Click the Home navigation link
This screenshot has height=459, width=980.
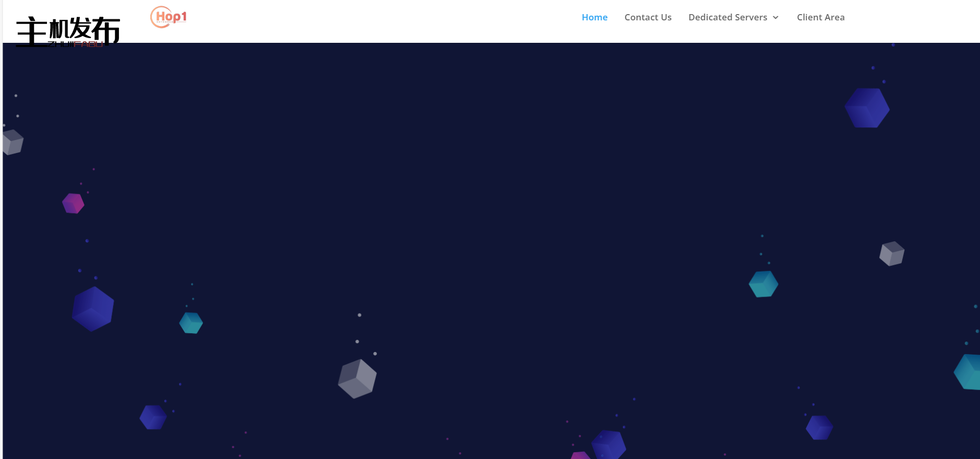tap(594, 17)
